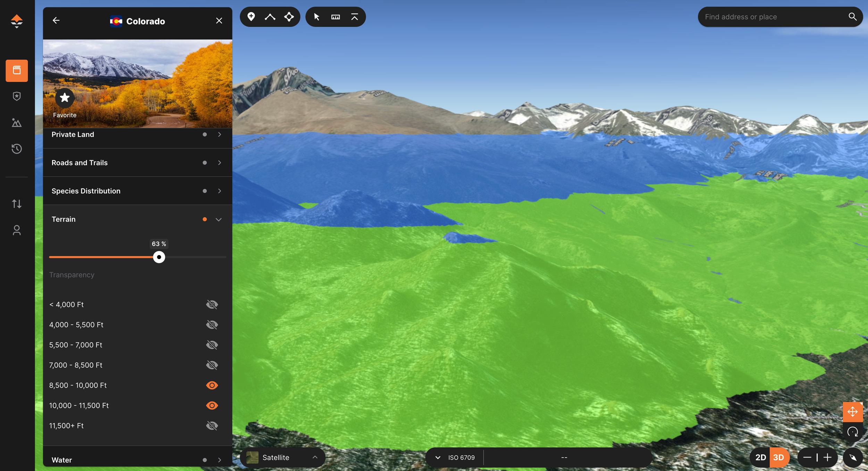Show the 11,500+ Ft elevation band
Viewport: 868px width, 471px height.
(x=212, y=425)
